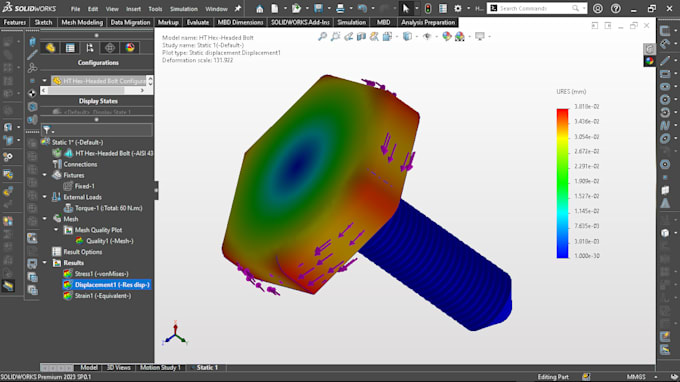Open the ConfigurationManager tab icon
The width and height of the screenshot is (680, 382).
[x=90, y=48]
